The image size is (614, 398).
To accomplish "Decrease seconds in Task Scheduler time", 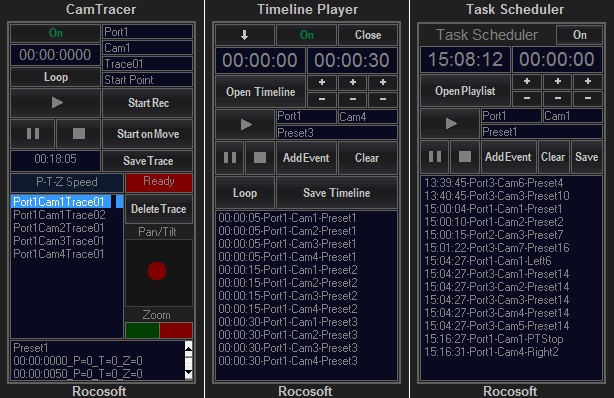I will (588, 98).
